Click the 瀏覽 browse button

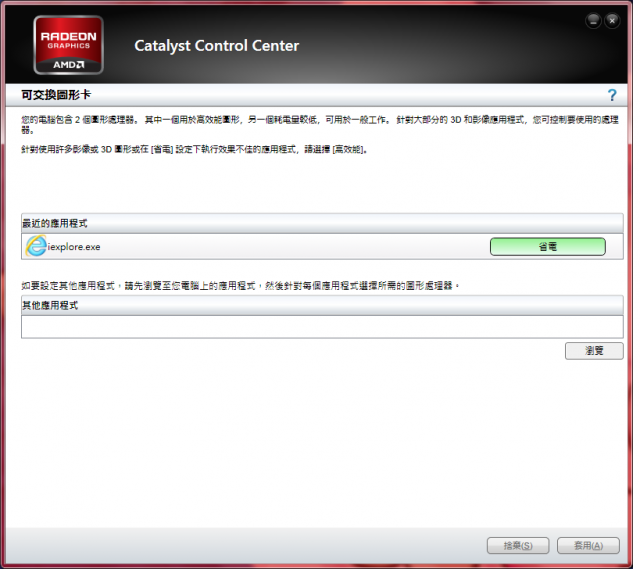point(594,351)
